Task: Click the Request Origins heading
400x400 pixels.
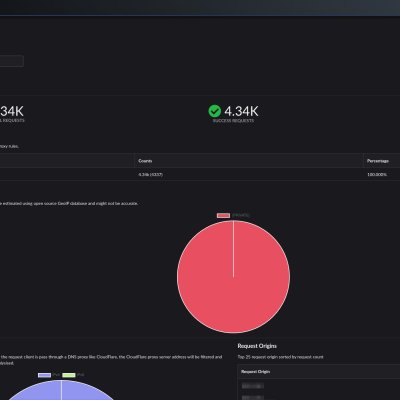Action: pos(257,346)
